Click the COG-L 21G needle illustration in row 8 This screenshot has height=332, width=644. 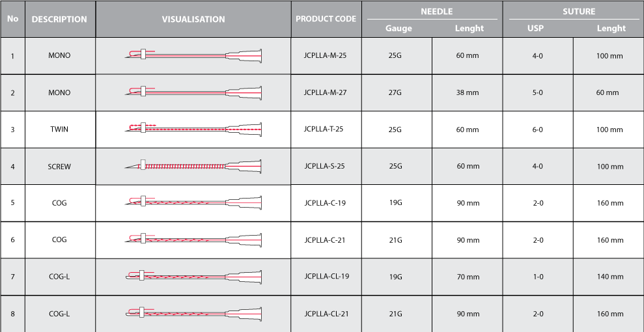click(193, 313)
